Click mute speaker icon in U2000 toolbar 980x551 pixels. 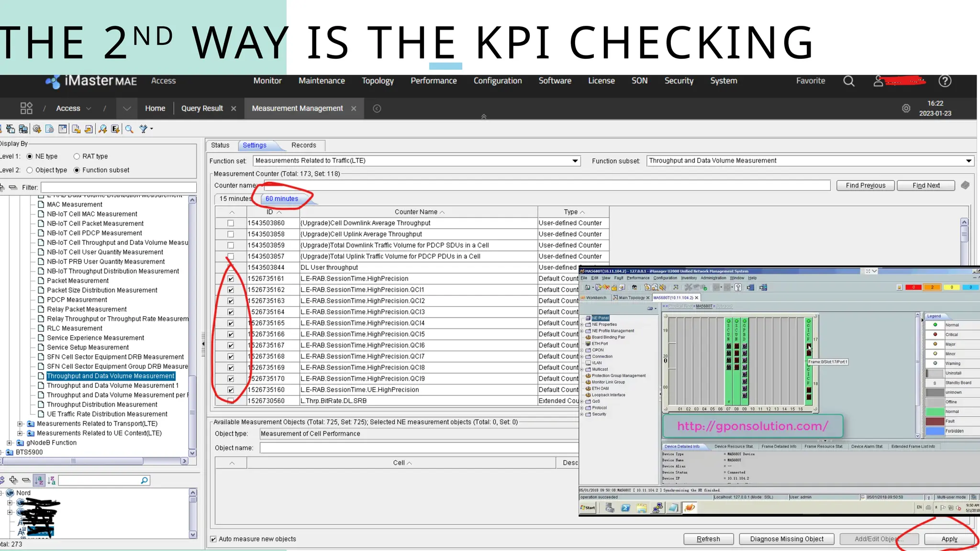tap(662, 287)
